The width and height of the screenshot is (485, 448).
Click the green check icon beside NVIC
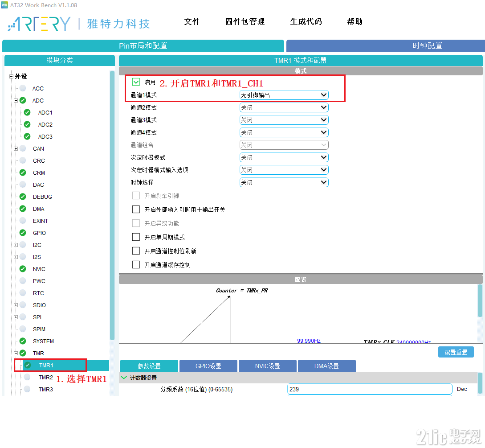click(x=23, y=269)
